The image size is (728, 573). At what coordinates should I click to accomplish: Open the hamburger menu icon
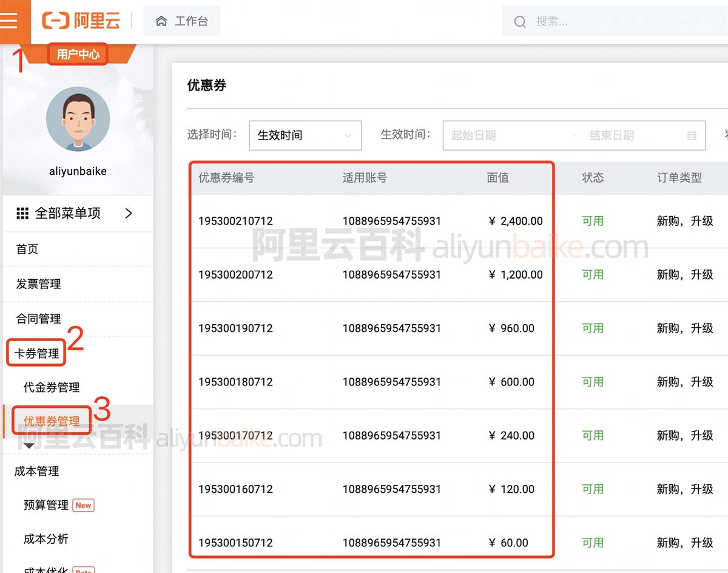10,20
